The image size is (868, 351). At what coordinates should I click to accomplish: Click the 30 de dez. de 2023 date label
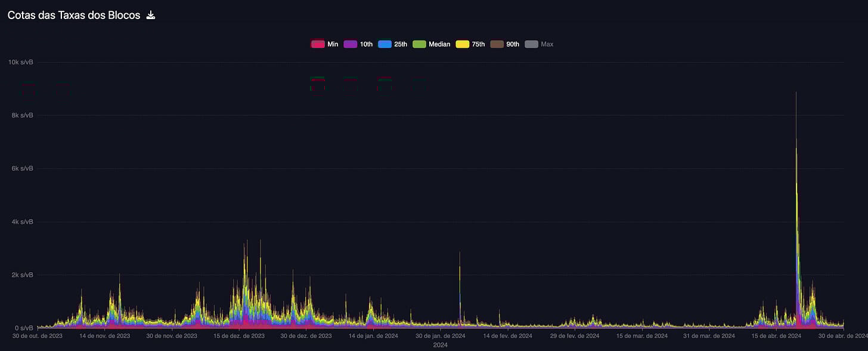tap(306, 336)
